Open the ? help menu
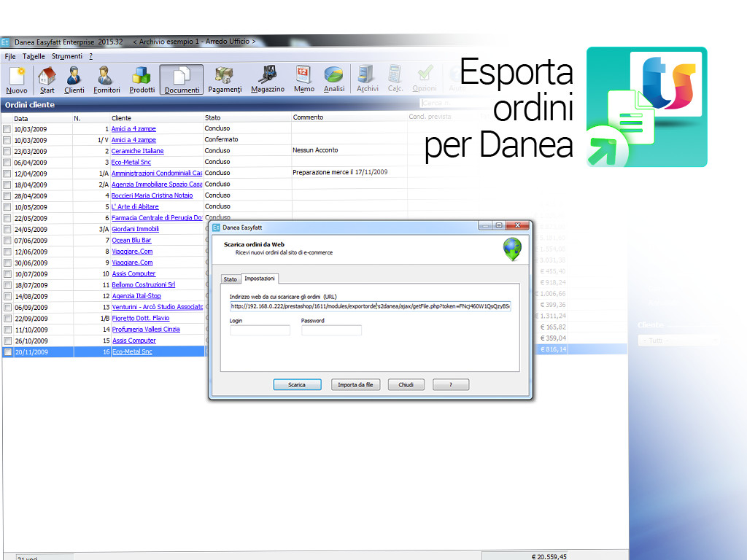747x560 pixels. pos(91,56)
